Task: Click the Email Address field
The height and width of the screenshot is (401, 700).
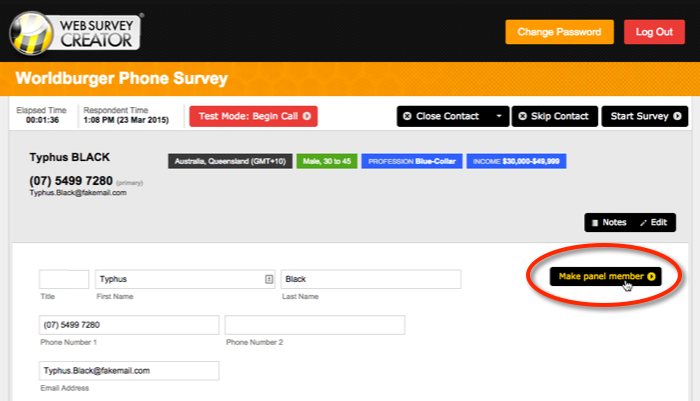Action: 128,370
